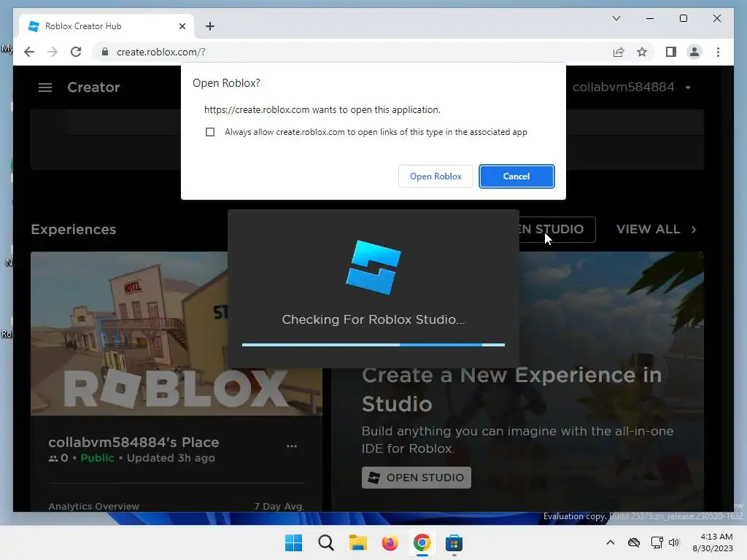This screenshot has width=747, height=560.
Task: Click the Checking For Roblox Studio progress bar
Action: (373, 345)
